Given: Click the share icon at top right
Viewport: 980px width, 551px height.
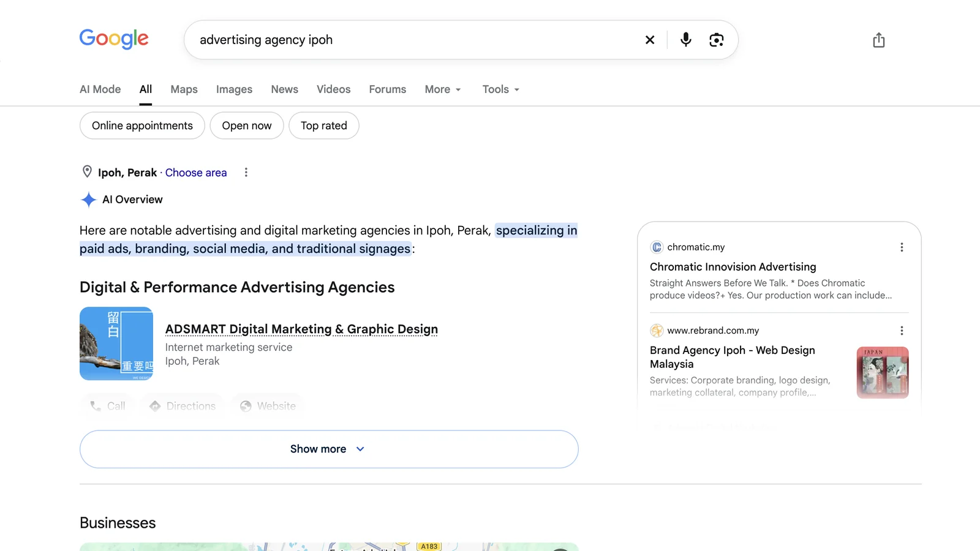Looking at the screenshot, I should pyautogui.click(x=879, y=40).
